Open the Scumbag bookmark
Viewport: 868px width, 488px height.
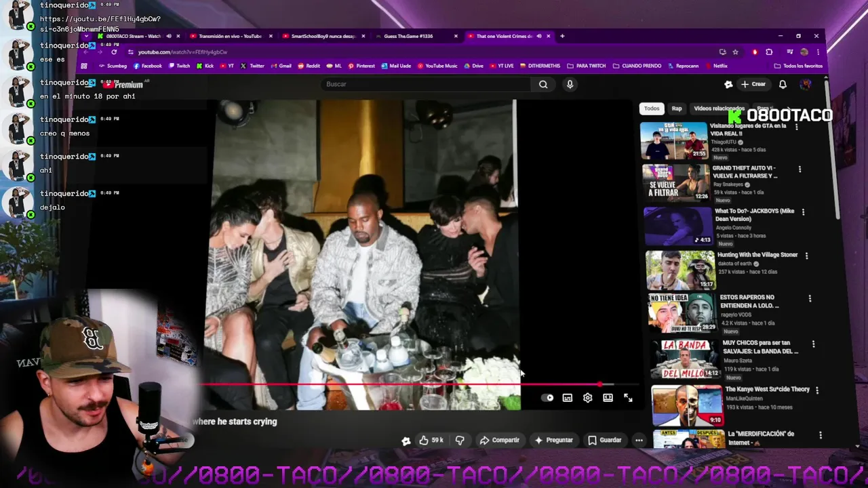pyautogui.click(x=113, y=66)
